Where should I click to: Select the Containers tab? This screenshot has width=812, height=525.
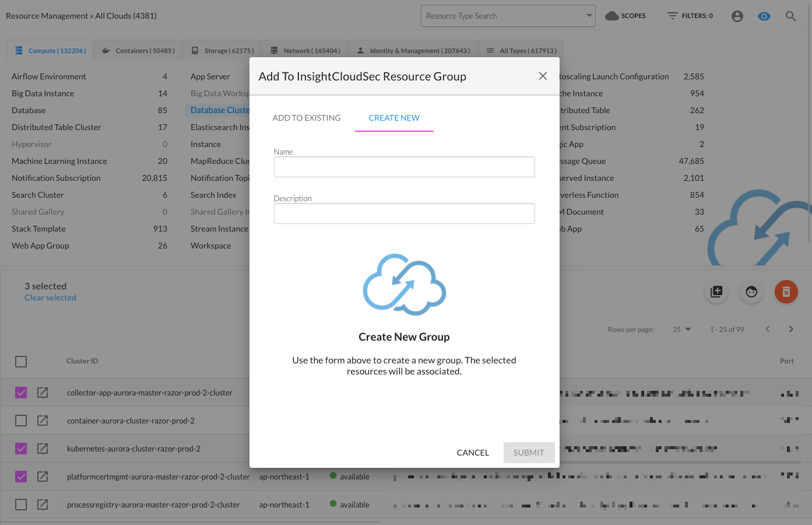(138, 51)
